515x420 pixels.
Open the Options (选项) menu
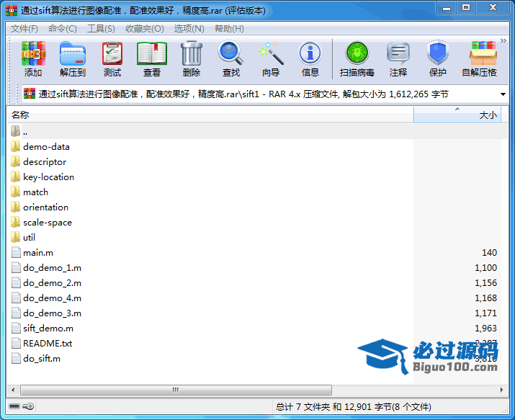(189, 29)
